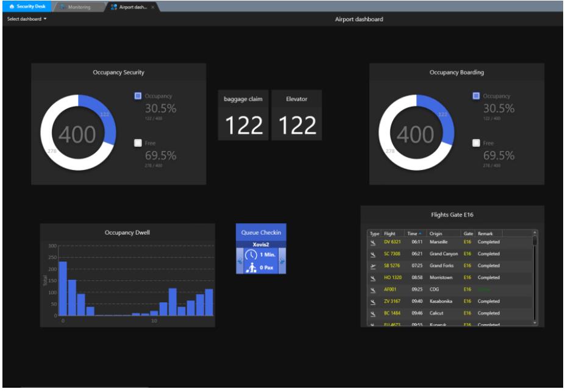This screenshot has width=565, height=392.
Task: Click the departure plane icon for SB 5276
Action: pyautogui.click(x=373, y=266)
